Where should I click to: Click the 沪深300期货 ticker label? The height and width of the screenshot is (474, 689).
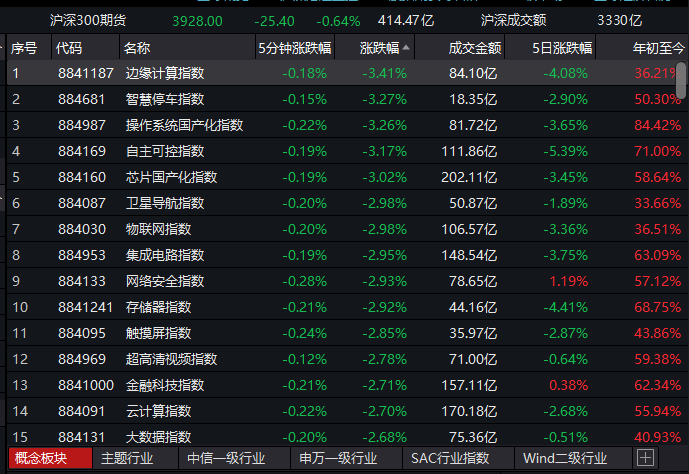[89, 20]
